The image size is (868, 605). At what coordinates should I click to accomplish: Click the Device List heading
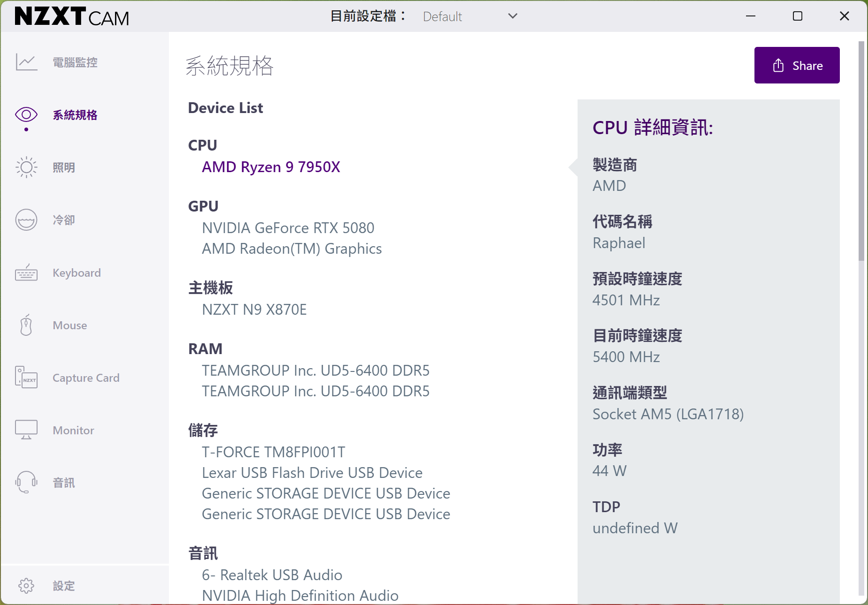tap(226, 108)
